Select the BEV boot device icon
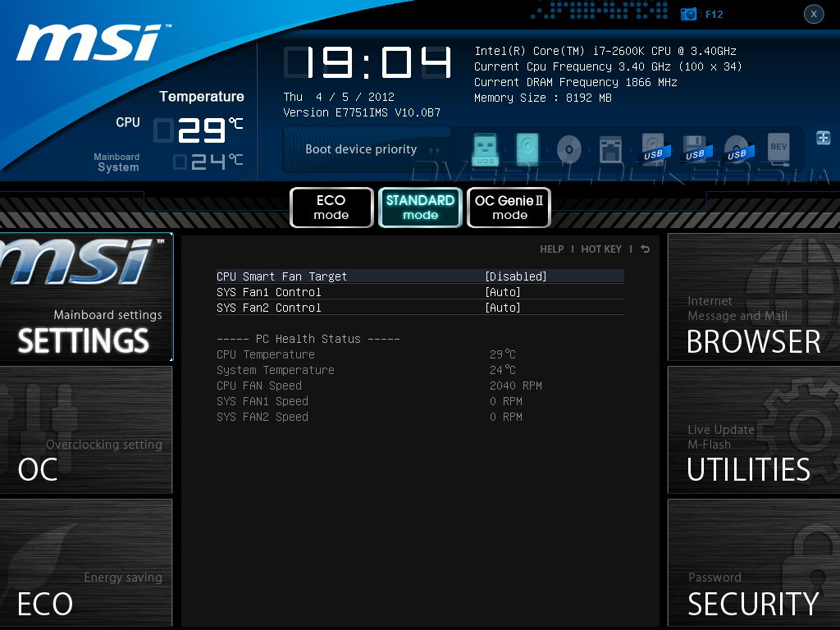The image size is (840, 630). click(778, 148)
